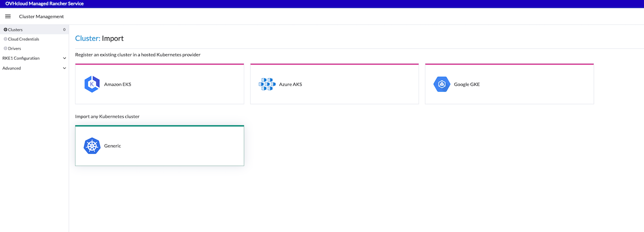Image resolution: width=644 pixels, height=232 pixels.
Task: Click the bullet icon beside Drivers
Action: point(6,48)
